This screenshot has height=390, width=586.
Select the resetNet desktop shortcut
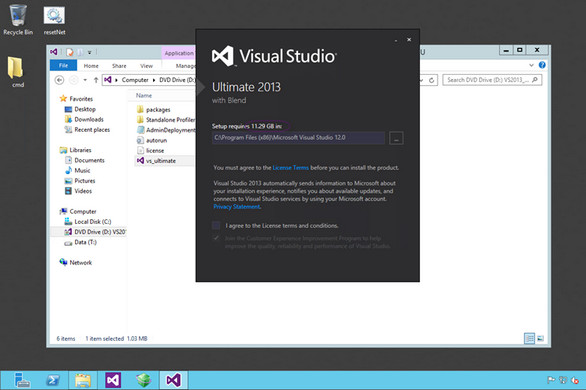click(54, 20)
